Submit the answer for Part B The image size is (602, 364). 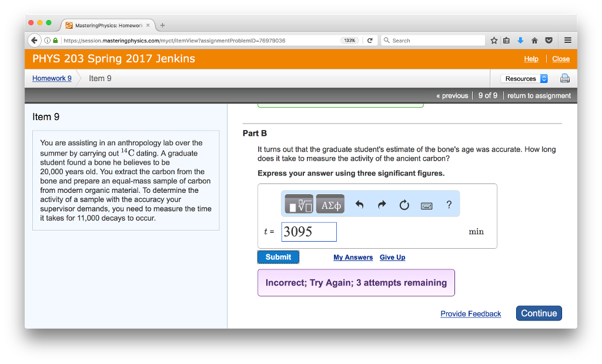pos(278,257)
